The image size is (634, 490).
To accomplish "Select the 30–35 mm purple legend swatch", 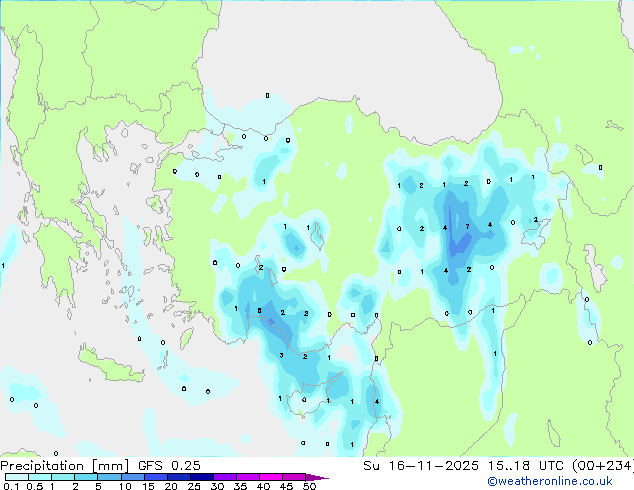I will click(x=224, y=477).
